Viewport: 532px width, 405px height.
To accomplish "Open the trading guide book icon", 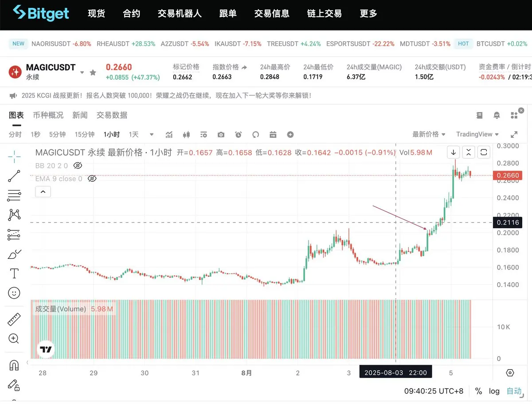I will click(x=479, y=115).
